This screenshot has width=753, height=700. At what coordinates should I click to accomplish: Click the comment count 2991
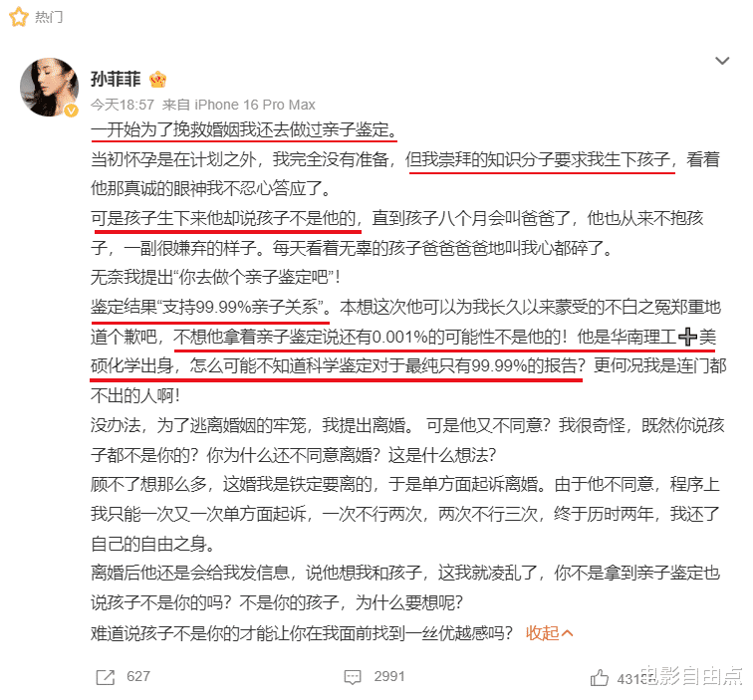389,676
